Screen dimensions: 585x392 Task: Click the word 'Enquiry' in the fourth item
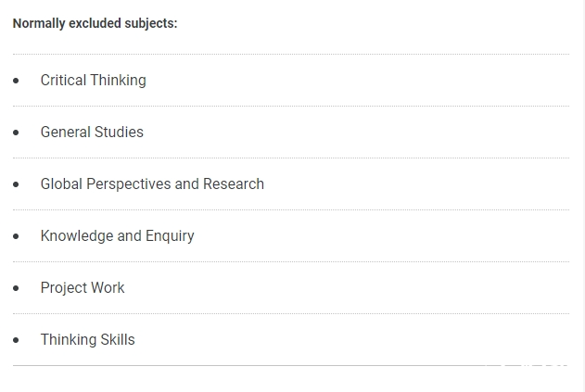(170, 235)
